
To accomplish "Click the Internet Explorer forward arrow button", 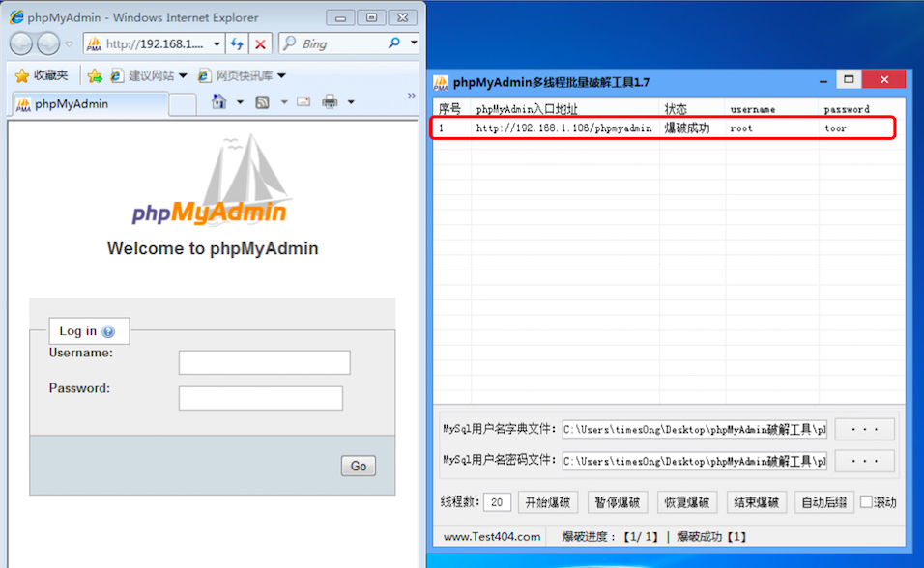I will 48,43.
